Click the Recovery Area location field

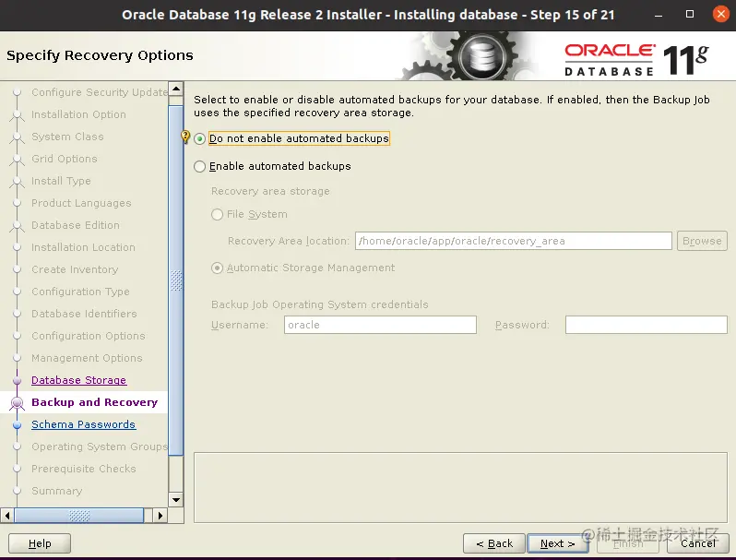tap(513, 241)
